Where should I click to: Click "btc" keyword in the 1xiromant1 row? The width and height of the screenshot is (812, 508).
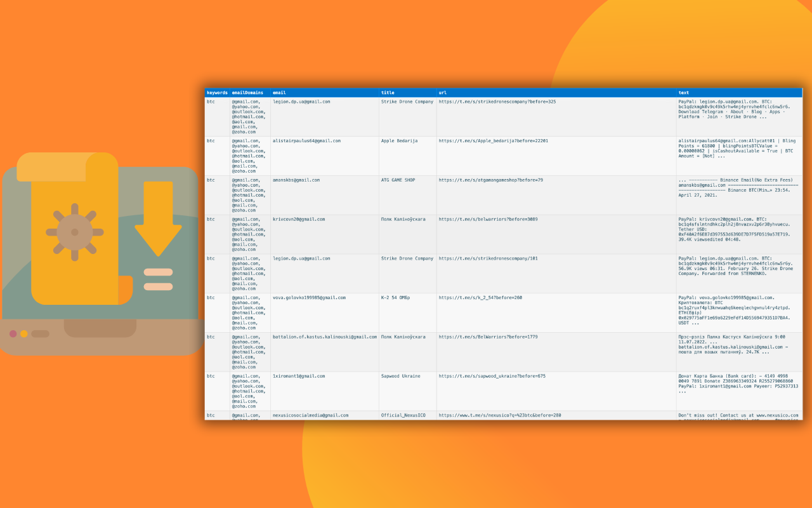click(211, 377)
